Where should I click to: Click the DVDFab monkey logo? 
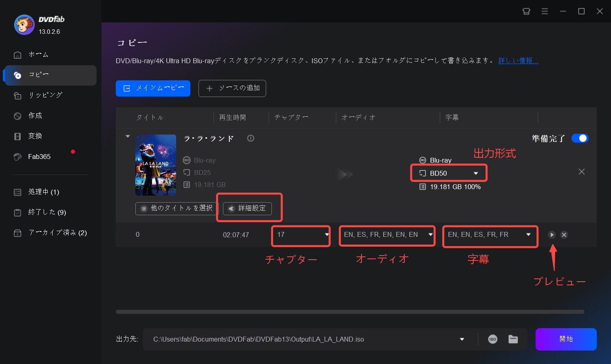pos(24,25)
